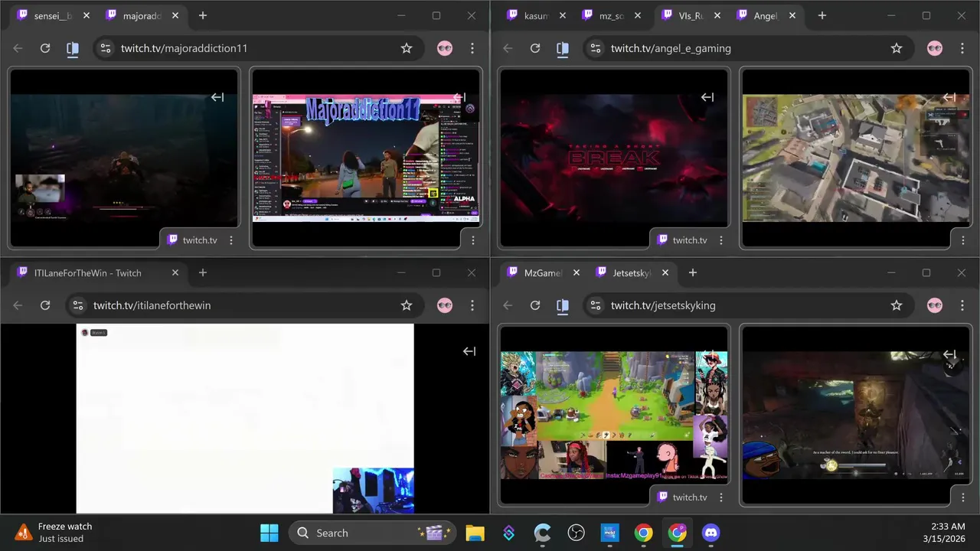Bookmark the angel_e_gaming page with the star
980x551 pixels.
897,48
